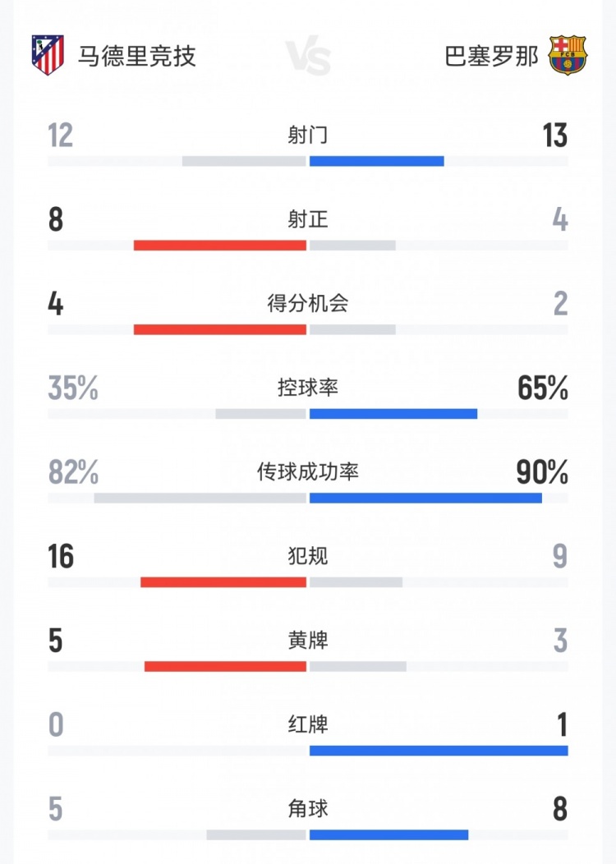Click the blue 角球 corners bar
The width and height of the screenshot is (616, 864).
[388, 835]
